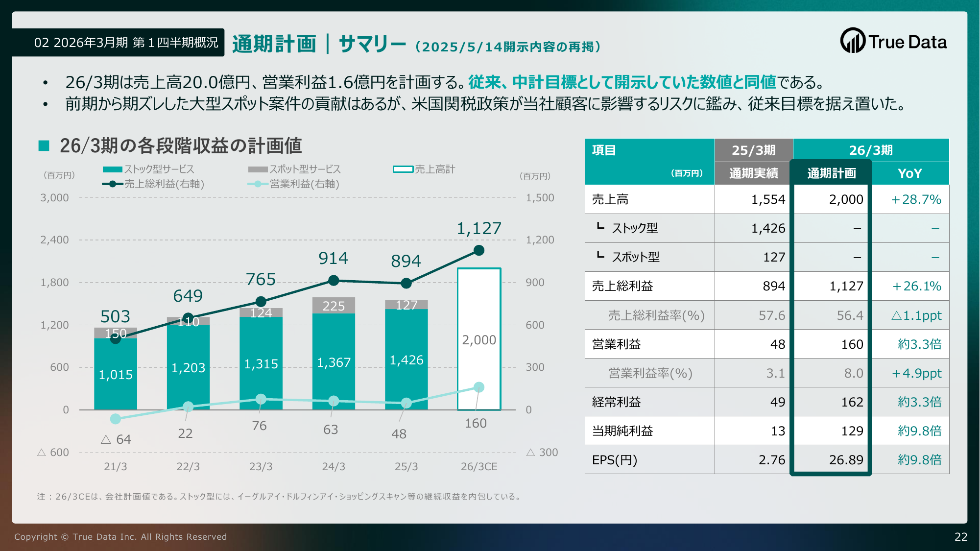Click the 通期計画 サマリー slide title
This screenshot has height=551, width=980.
pos(319,44)
